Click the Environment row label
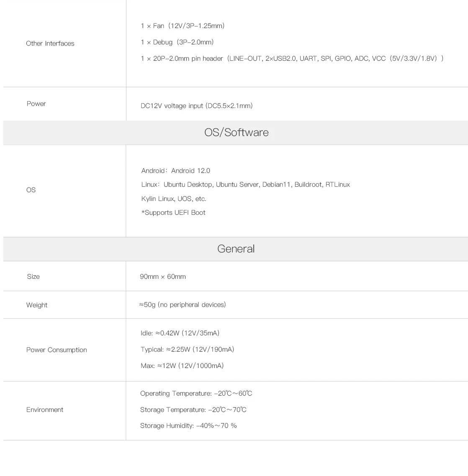The height and width of the screenshot is (476, 468). point(45,410)
